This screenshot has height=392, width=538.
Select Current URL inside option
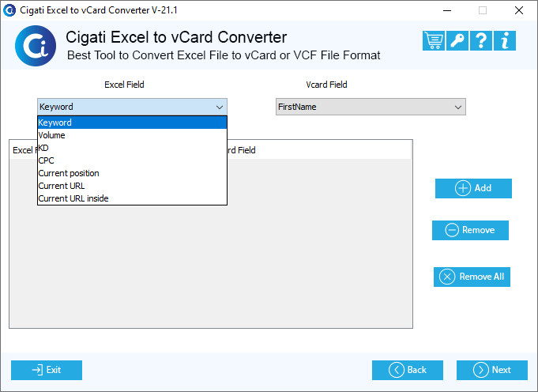click(132, 198)
